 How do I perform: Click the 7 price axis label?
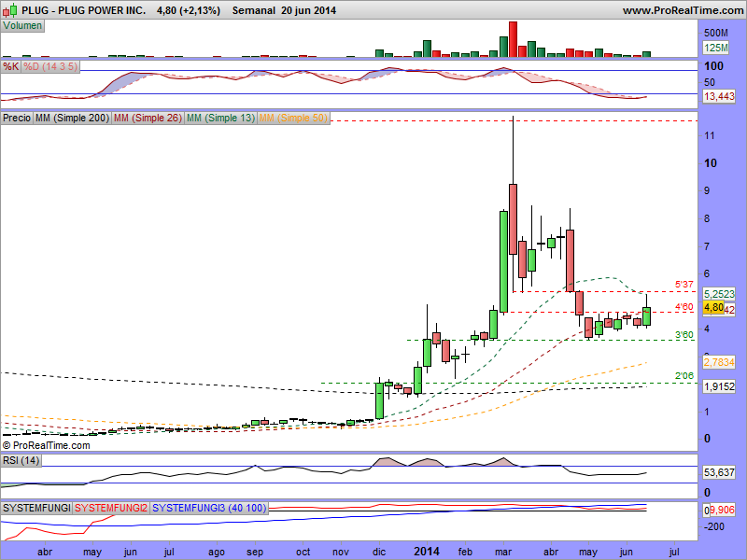click(707, 245)
